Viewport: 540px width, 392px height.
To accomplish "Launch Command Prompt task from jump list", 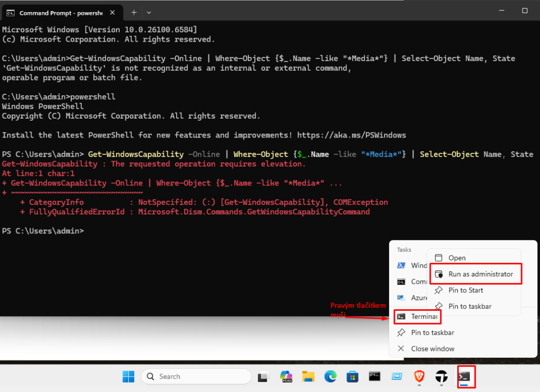I will click(411, 281).
